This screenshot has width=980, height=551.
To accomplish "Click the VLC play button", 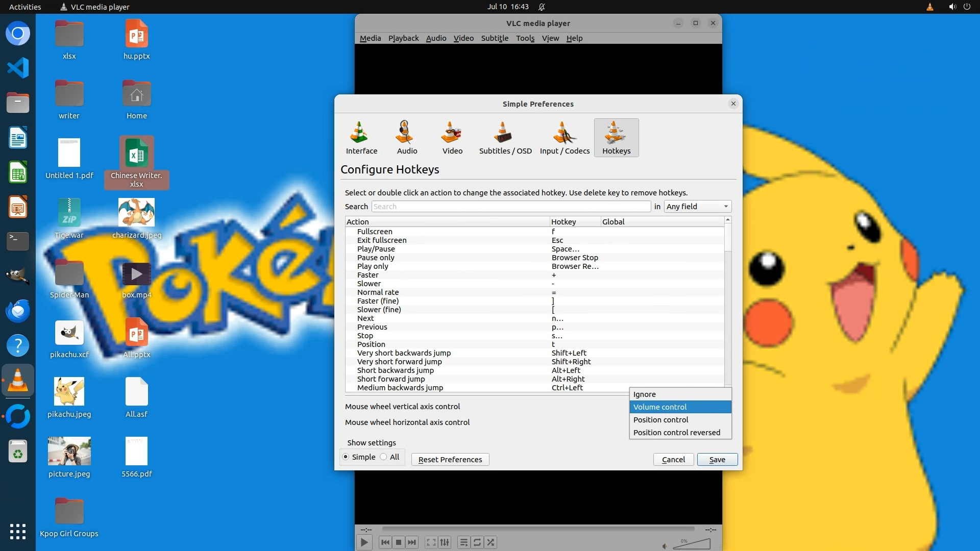I will click(364, 542).
